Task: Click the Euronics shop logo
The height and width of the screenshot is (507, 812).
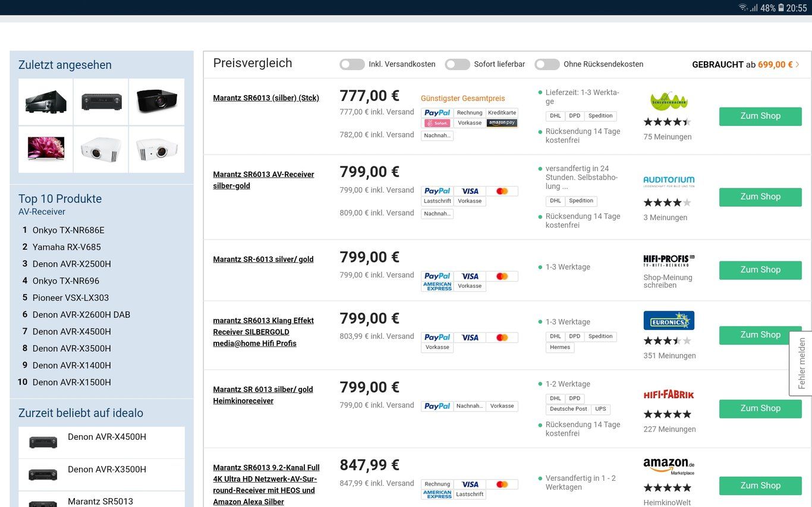Action: [x=669, y=320]
